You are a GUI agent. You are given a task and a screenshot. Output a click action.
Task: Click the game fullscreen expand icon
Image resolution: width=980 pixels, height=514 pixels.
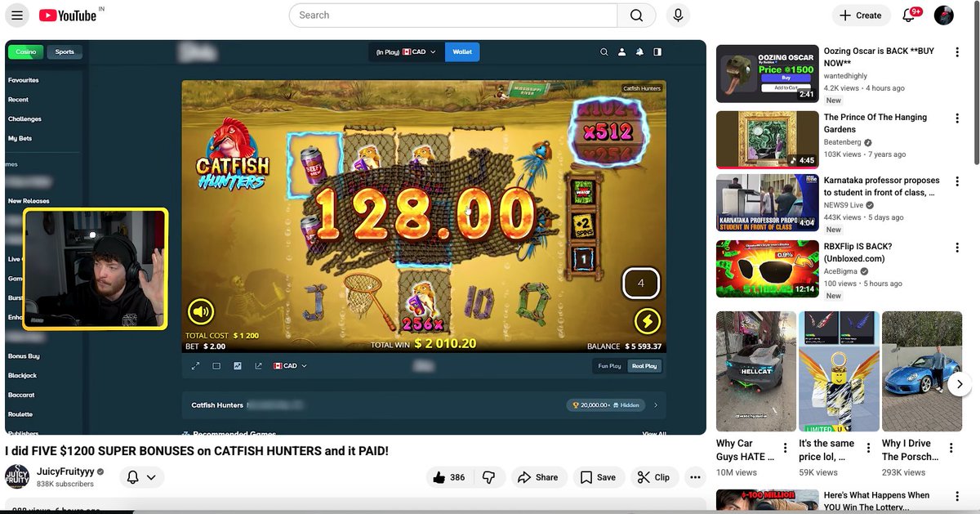[195, 366]
